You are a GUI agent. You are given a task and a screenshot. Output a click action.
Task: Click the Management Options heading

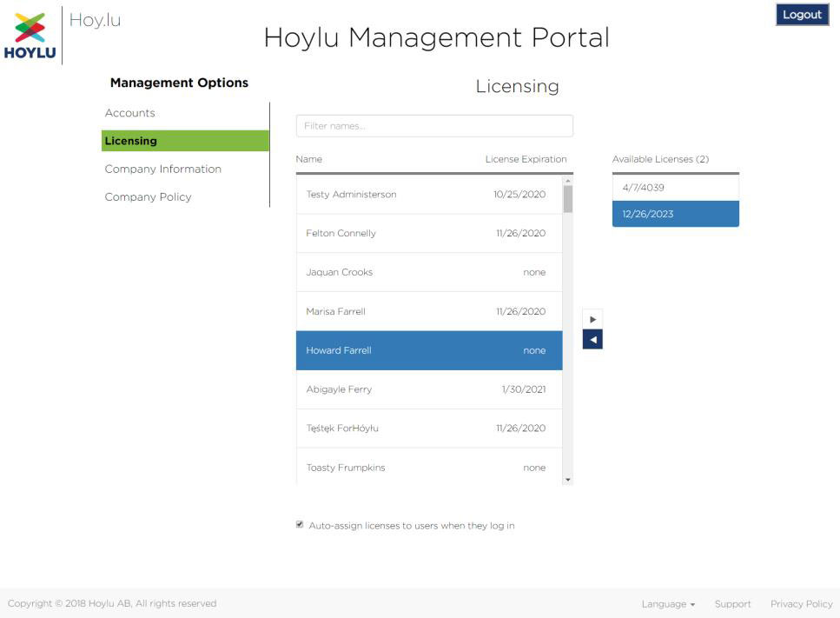click(x=180, y=83)
